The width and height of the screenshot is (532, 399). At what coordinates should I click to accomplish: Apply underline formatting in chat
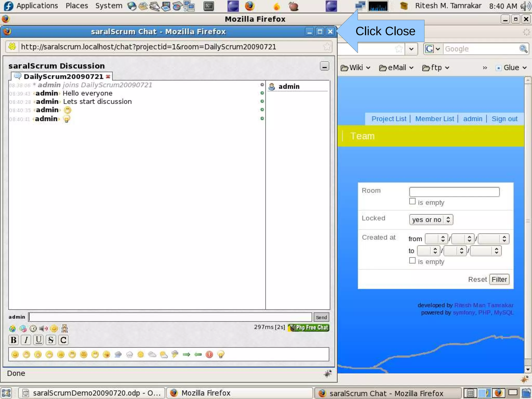click(38, 340)
